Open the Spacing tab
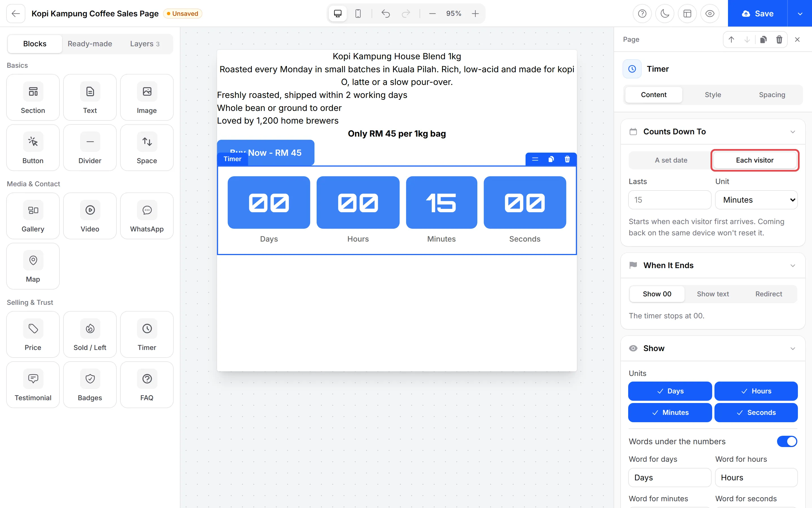This screenshot has width=812, height=508. 772,95
